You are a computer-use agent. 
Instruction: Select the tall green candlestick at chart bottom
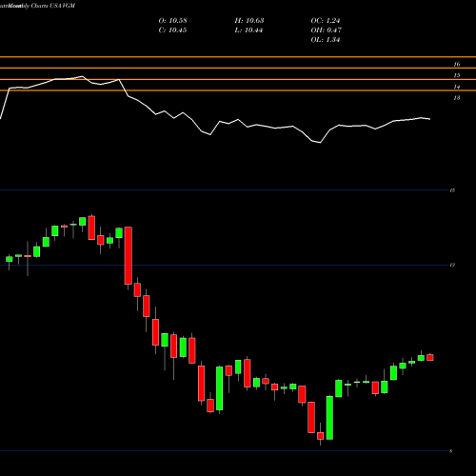tap(329, 418)
